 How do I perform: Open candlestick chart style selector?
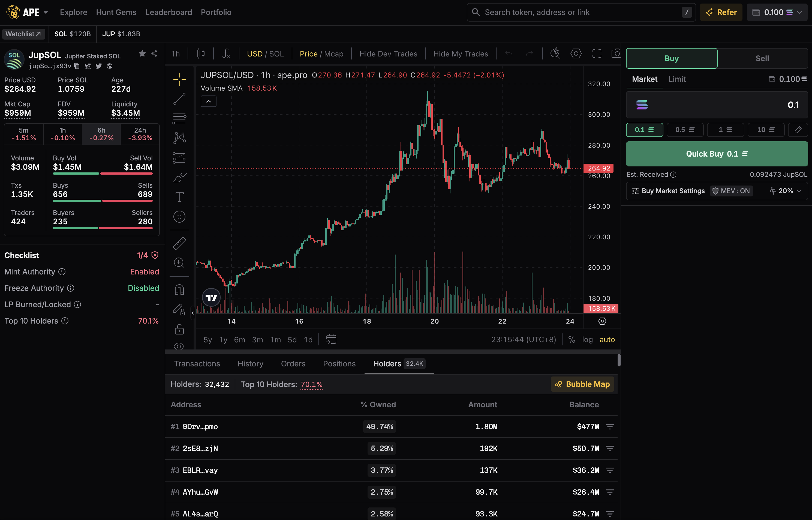tap(201, 53)
